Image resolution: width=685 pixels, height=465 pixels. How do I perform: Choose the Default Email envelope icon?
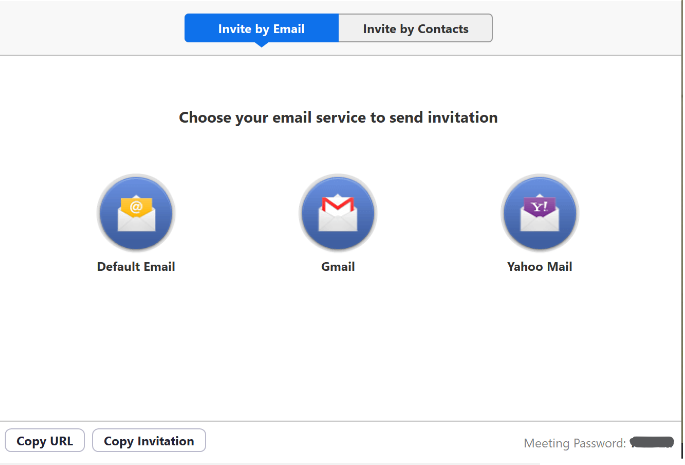(136, 213)
